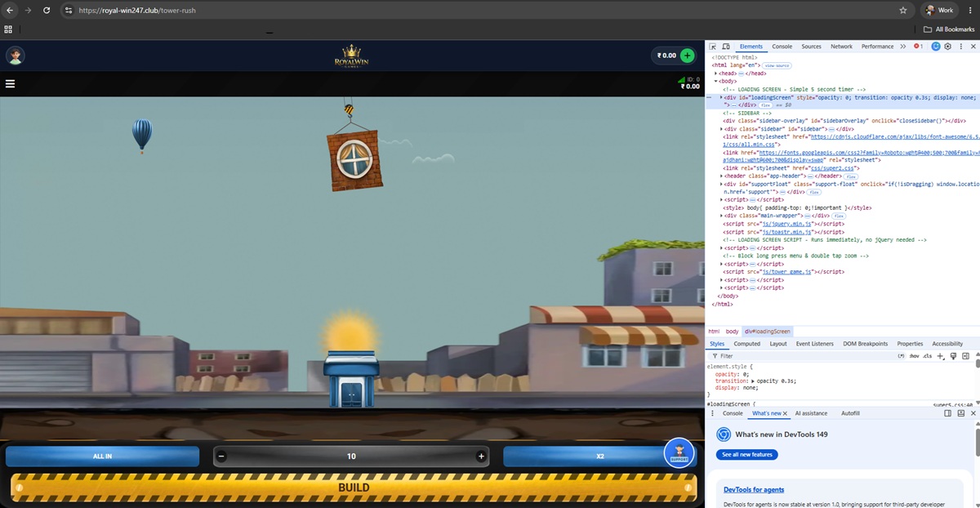Open the Work profile menu
The height and width of the screenshot is (508, 980).
pos(939,11)
